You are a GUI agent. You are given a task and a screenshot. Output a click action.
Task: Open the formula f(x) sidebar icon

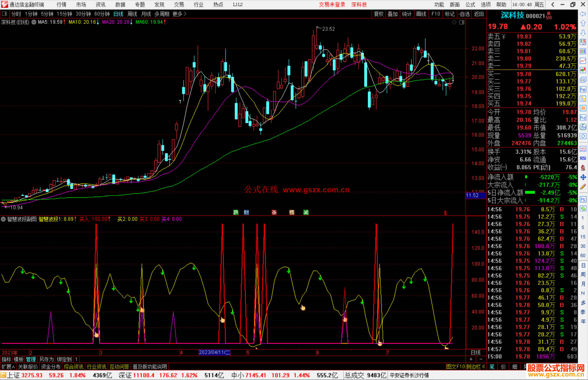(x=583, y=127)
